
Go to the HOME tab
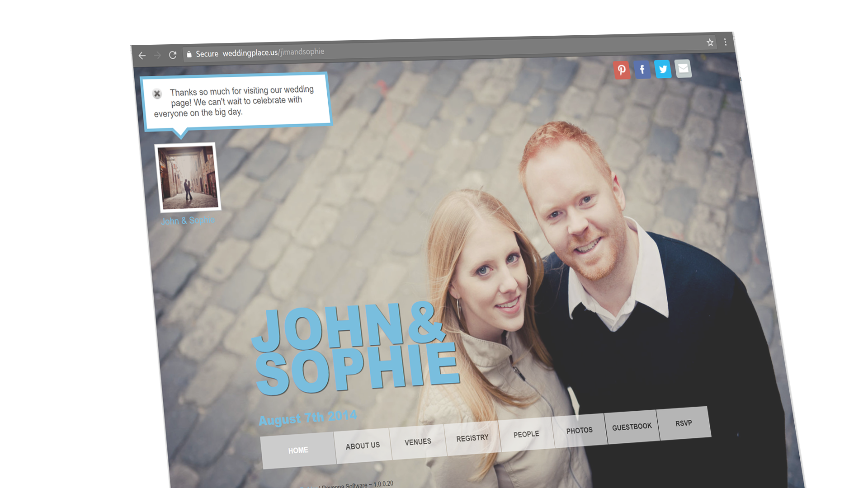point(298,450)
